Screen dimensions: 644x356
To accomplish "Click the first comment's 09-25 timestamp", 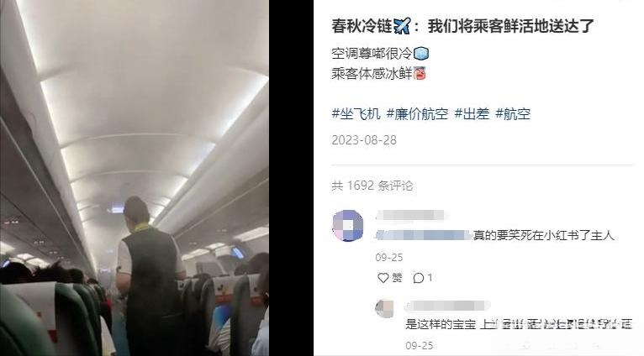I will 389,258.
